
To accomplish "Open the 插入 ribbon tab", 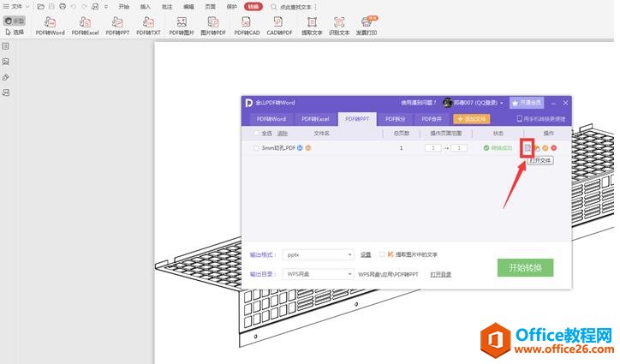I will point(146,7).
